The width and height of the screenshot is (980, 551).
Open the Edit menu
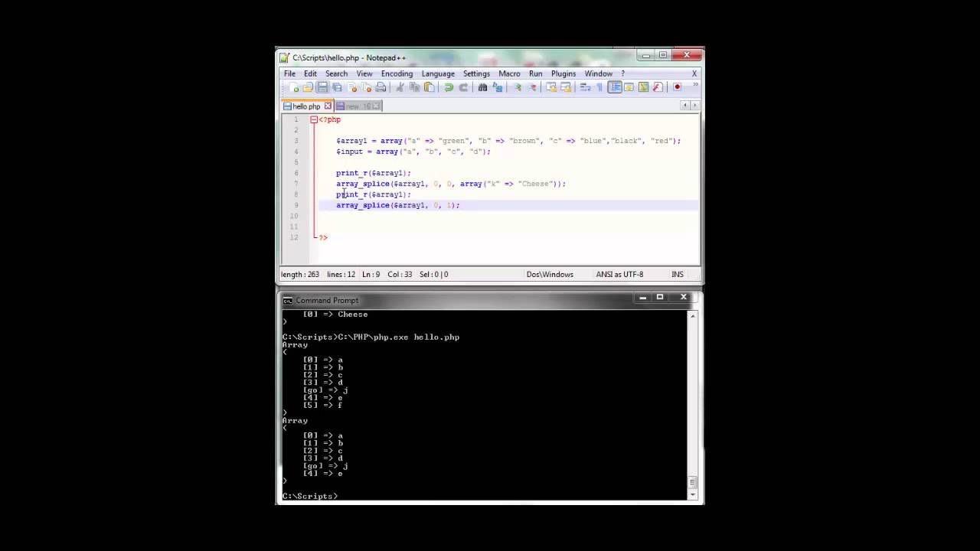(310, 73)
